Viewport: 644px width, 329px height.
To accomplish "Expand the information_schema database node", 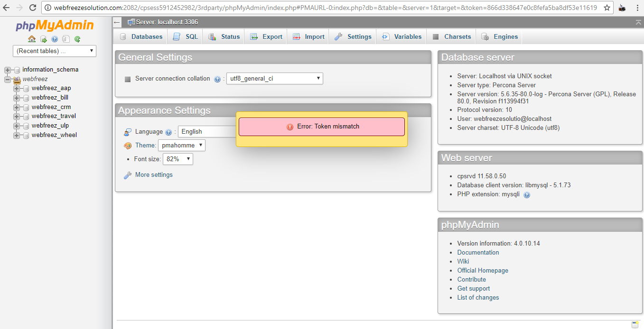I will click(x=8, y=70).
